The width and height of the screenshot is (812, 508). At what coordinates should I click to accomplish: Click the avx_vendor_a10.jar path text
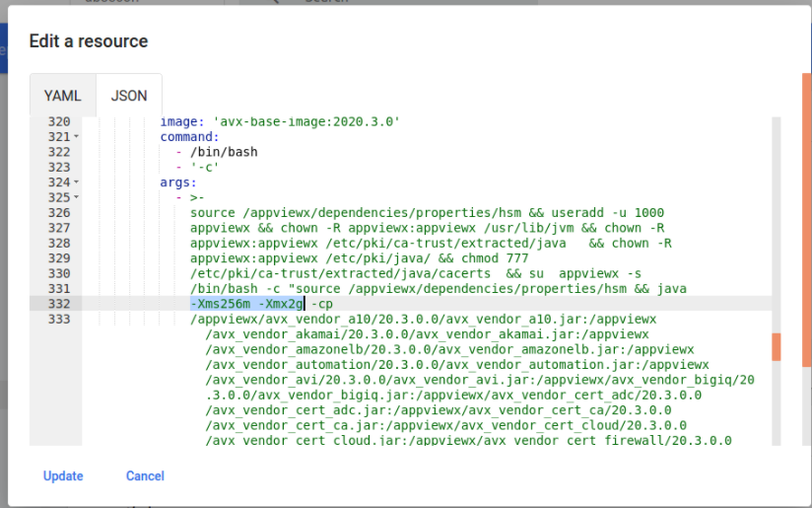(423, 319)
